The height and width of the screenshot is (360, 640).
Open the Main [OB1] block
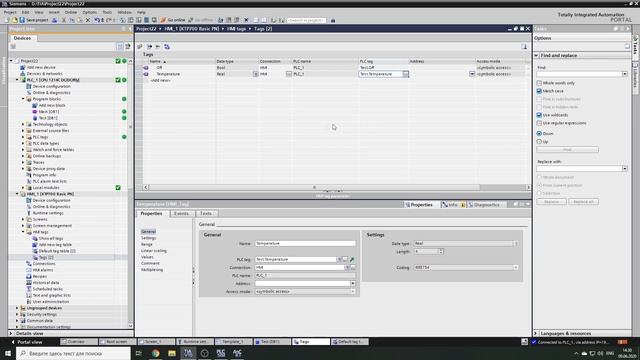click(x=49, y=111)
